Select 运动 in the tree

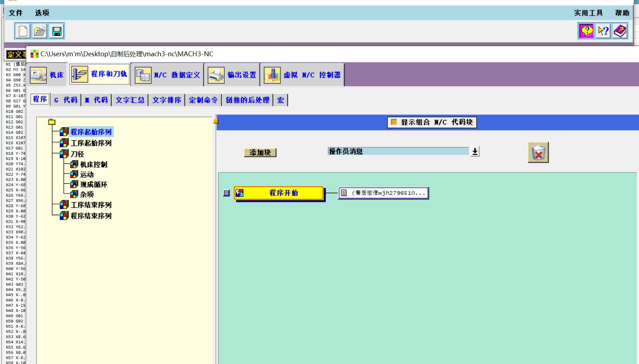pyautogui.click(x=87, y=175)
